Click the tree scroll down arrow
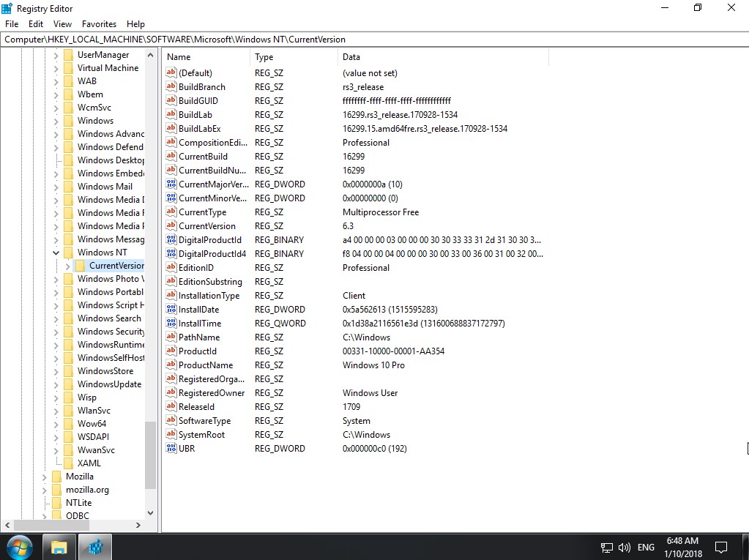 pyautogui.click(x=151, y=513)
